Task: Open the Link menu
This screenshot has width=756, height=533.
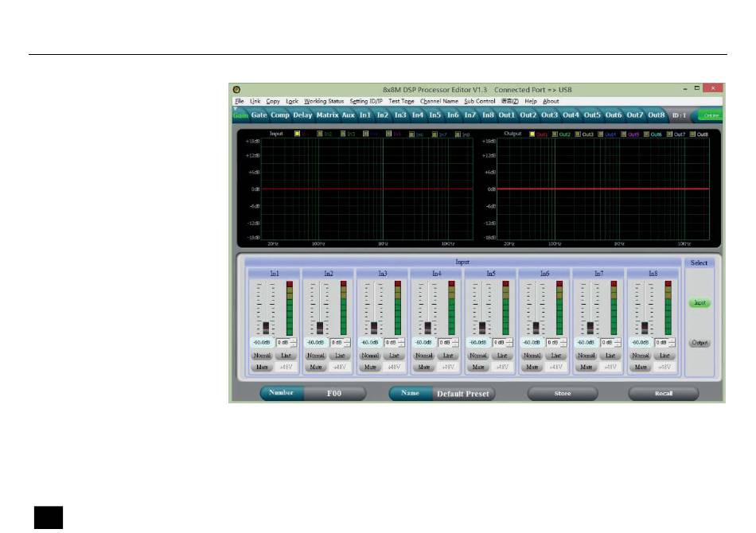Action: click(x=255, y=101)
